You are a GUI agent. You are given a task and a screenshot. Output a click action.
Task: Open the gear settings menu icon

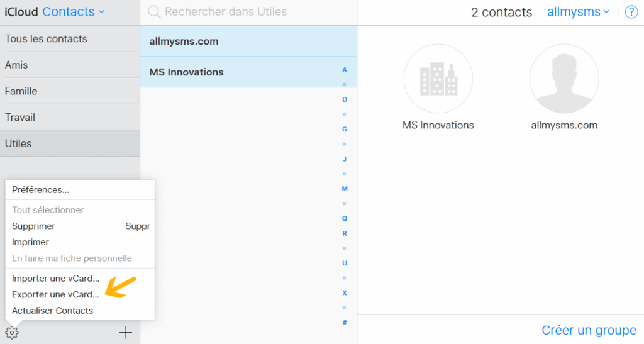tap(12, 333)
